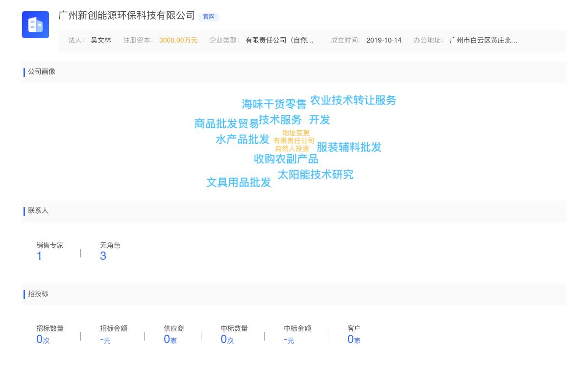Select word cloud tag 收购农副产品
This screenshot has width=588, height=368.
(x=286, y=159)
